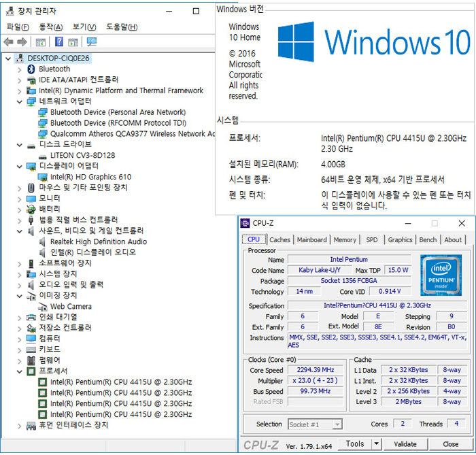Select the Bluetooth category icon
476x455 pixels.
point(31,69)
